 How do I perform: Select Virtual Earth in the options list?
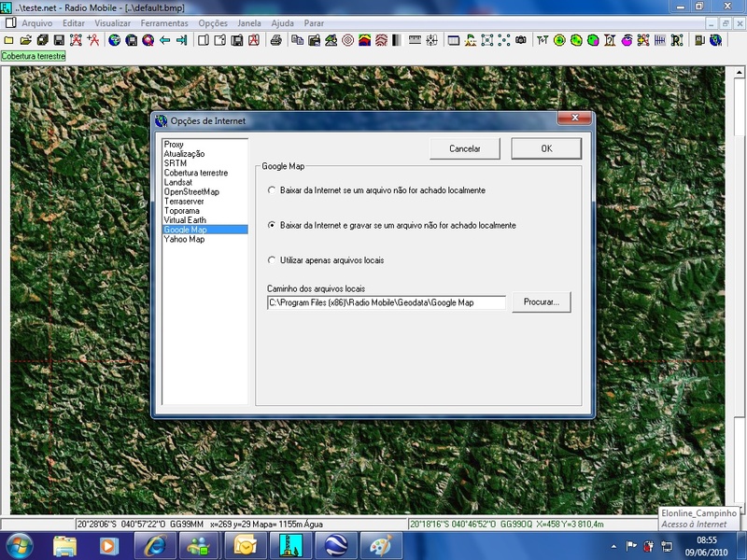185,220
